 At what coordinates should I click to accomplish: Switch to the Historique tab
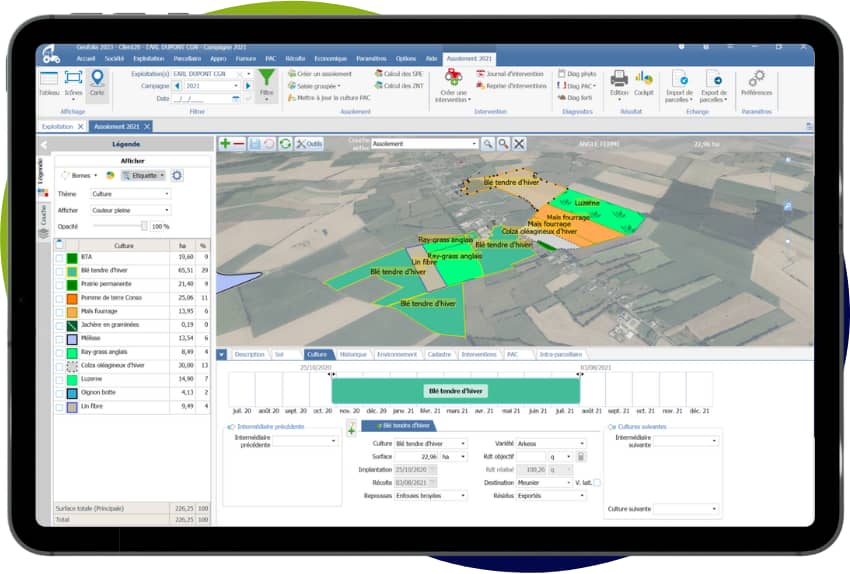coord(352,354)
